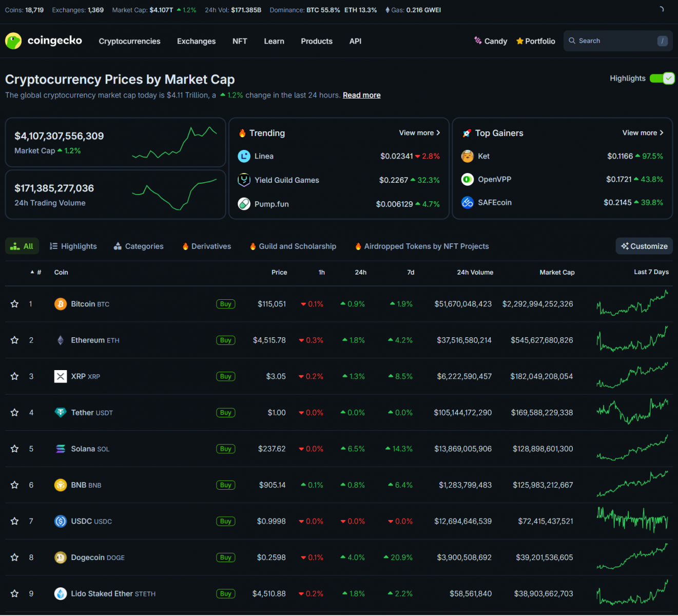Image resolution: width=678 pixels, height=616 pixels.
Task: Expand Trending list with View more
Action: [419, 133]
